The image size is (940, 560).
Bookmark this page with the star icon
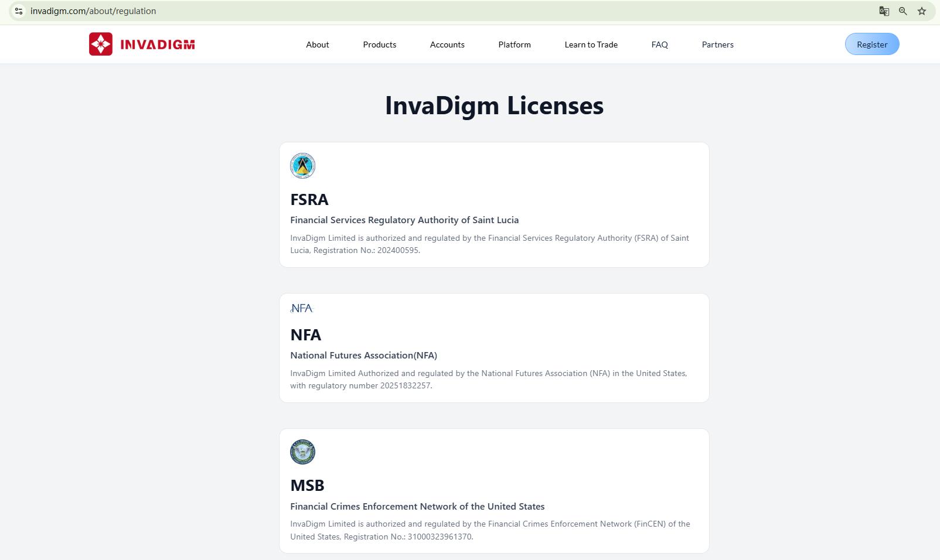tap(922, 11)
